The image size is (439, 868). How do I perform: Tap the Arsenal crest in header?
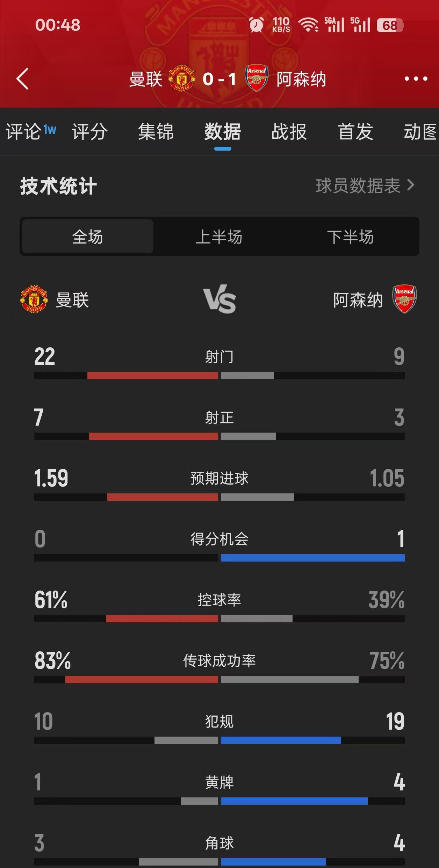[x=257, y=78]
